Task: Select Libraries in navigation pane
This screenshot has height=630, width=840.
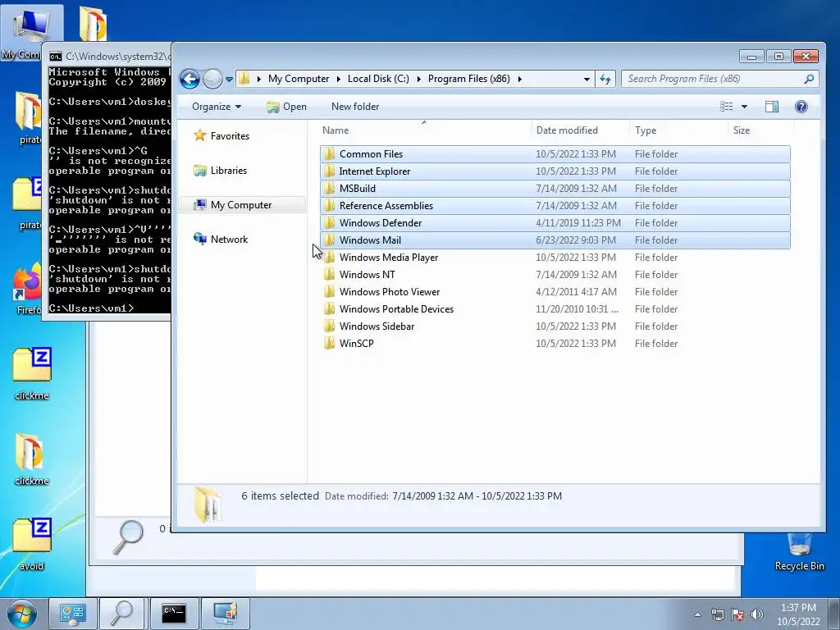Action: 220,171
